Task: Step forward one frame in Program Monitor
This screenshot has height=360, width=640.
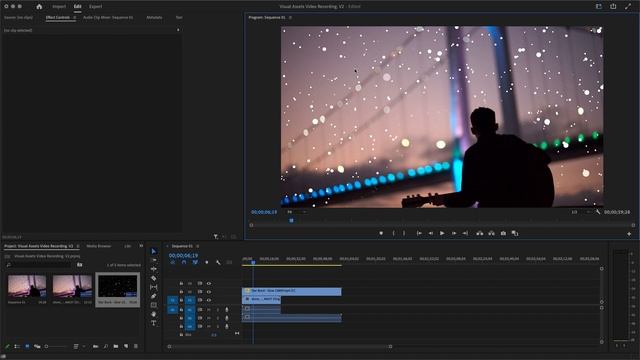Action: coord(453,233)
